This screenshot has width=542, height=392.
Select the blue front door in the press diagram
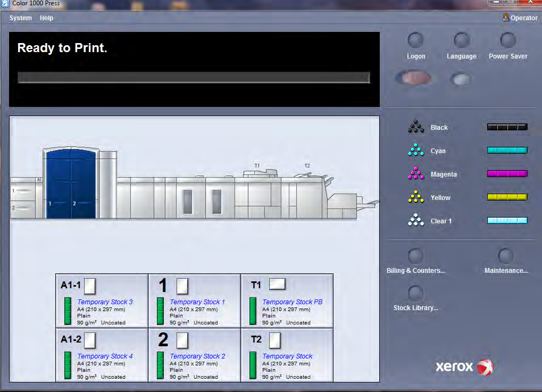(x=71, y=184)
